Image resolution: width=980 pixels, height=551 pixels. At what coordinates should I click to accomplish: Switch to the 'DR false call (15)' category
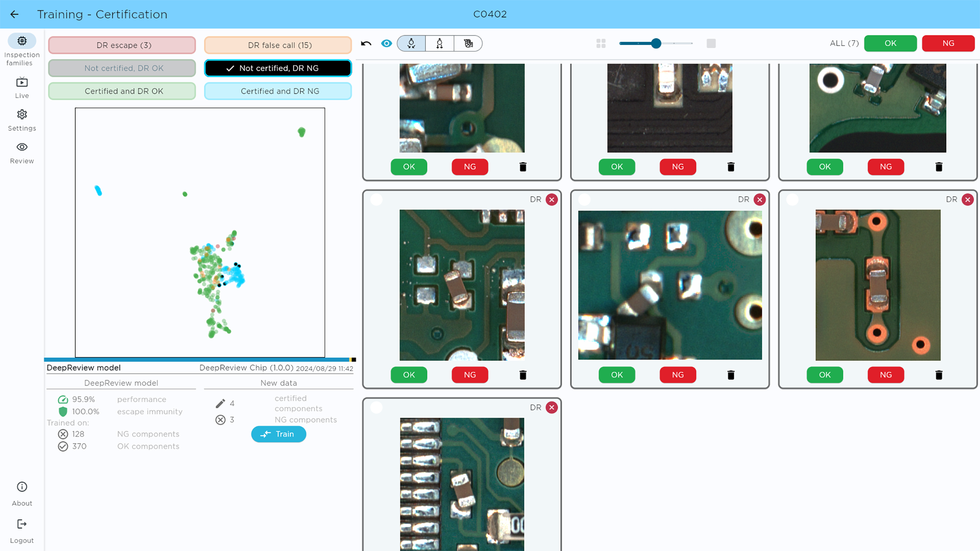(x=278, y=45)
